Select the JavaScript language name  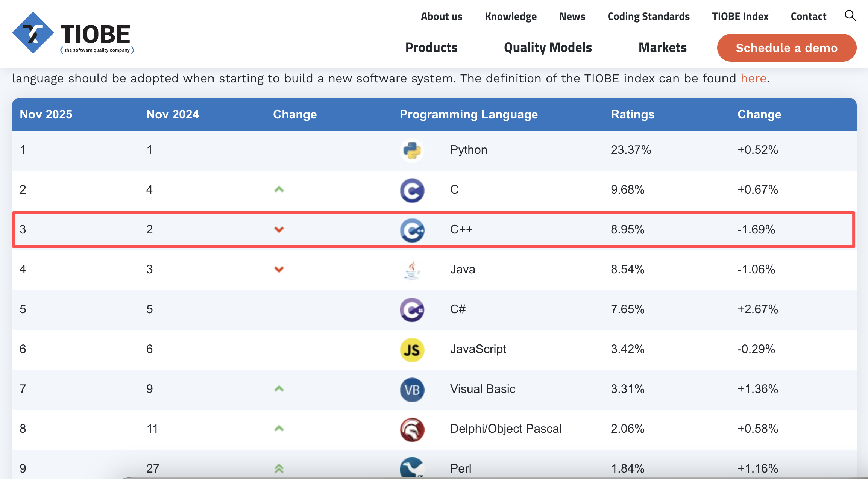[x=478, y=349]
